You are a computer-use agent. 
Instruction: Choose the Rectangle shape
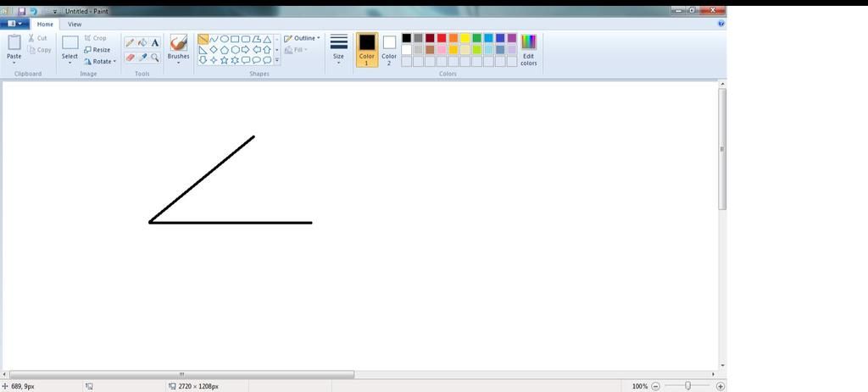pyautogui.click(x=235, y=39)
